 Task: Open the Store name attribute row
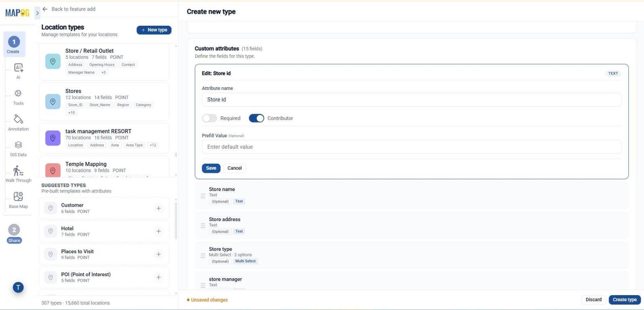(411, 195)
